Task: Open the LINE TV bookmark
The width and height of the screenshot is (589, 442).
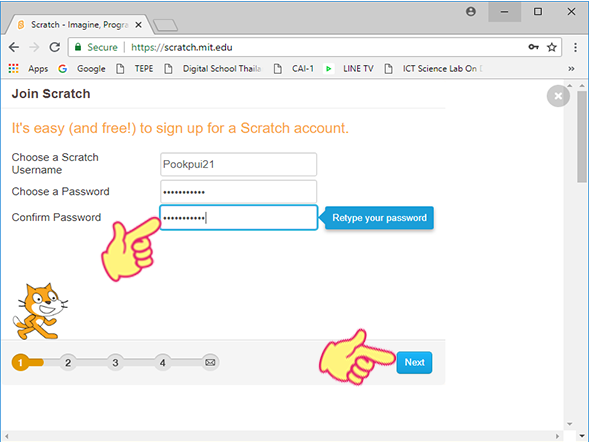Action: pos(349,68)
